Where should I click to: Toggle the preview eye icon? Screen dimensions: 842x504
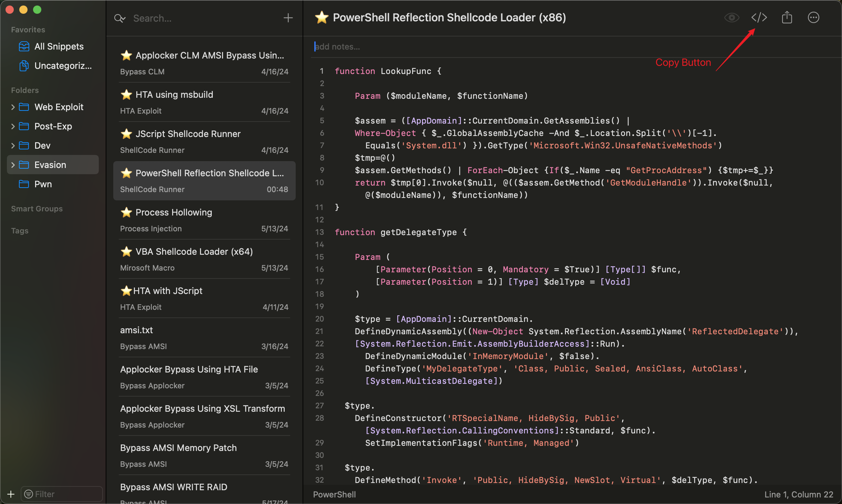[x=732, y=18]
